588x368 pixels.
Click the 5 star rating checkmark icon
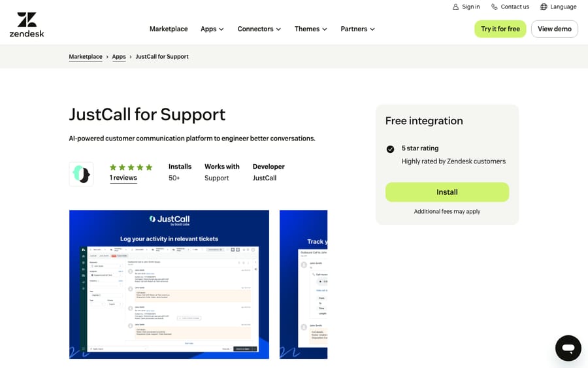[x=390, y=149]
